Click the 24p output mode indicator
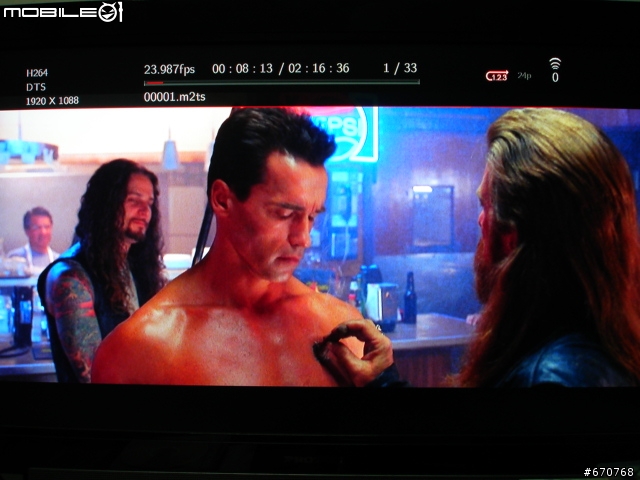Viewport: 640px width, 480px height. click(x=524, y=76)
